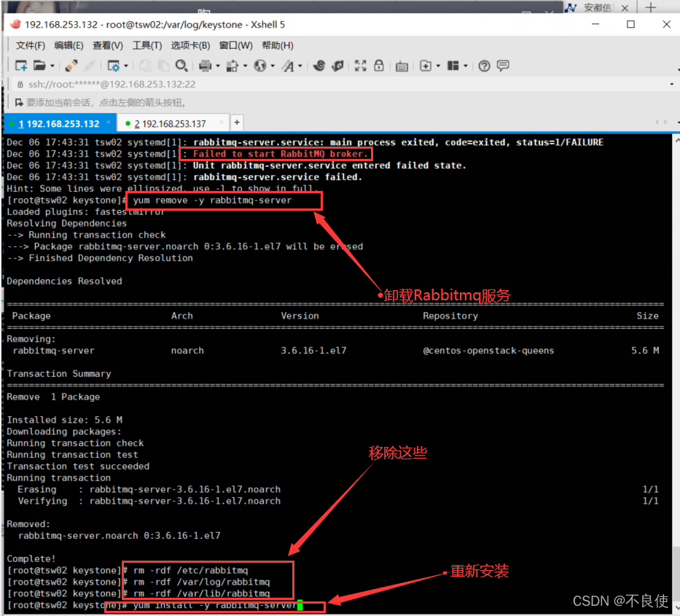Click the keyboard mapping icon
The image size is (680, 616).
[x=402, y=66]
